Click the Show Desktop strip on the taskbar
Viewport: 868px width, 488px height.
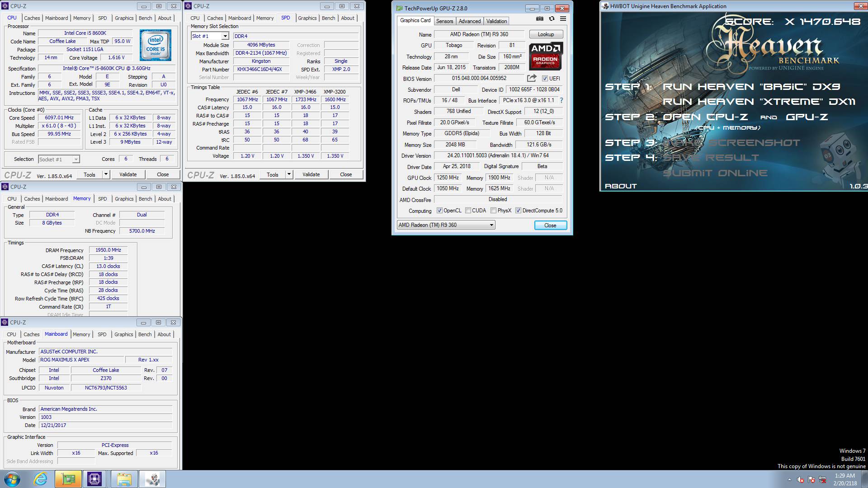pyautogui.click(x=864, y=479)
